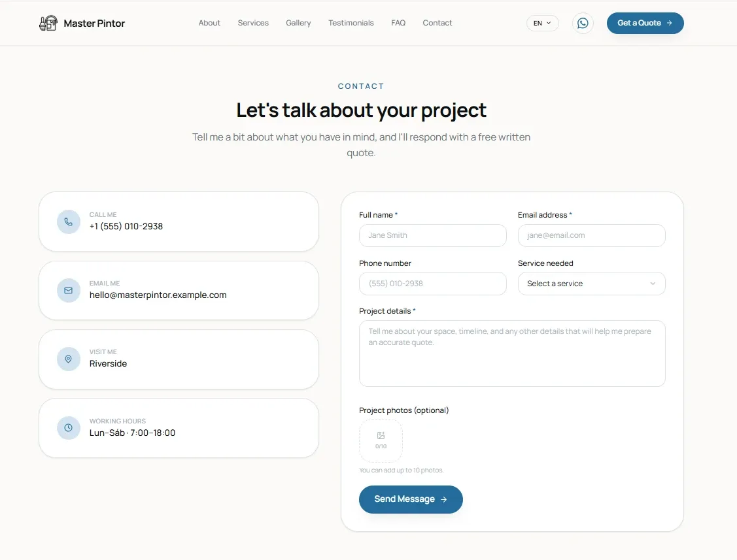Open the Testimonials nav item
This screenshot has width=737, height=560.
click(x=351, y=23)
